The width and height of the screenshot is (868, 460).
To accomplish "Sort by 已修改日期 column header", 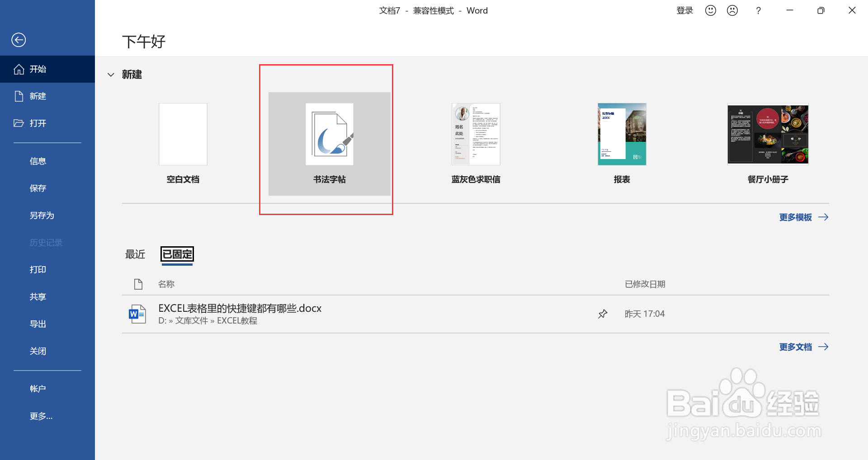I will tap(645, 284).
